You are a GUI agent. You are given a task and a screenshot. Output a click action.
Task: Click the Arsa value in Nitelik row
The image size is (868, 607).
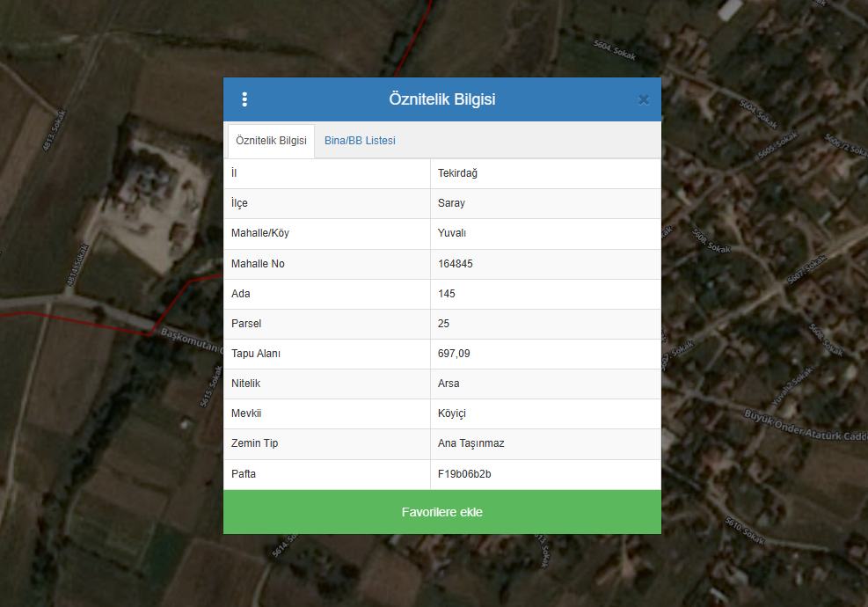click(449, 384)
